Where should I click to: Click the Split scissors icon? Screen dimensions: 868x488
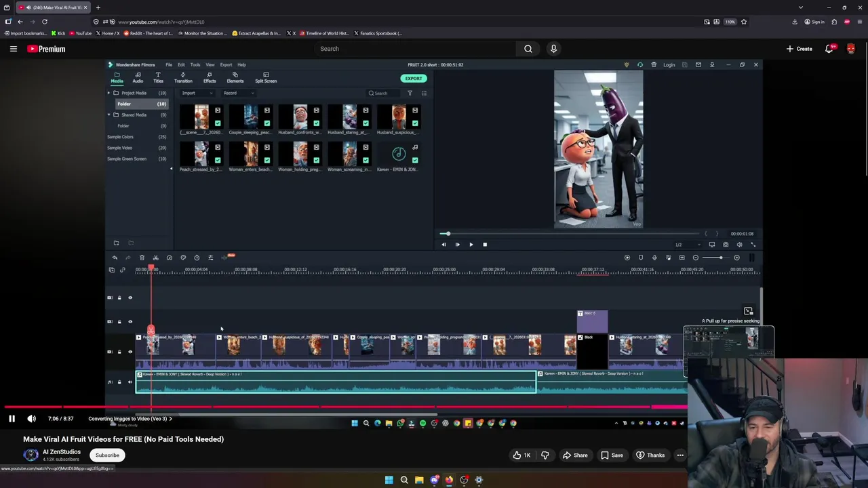point(155,258)
